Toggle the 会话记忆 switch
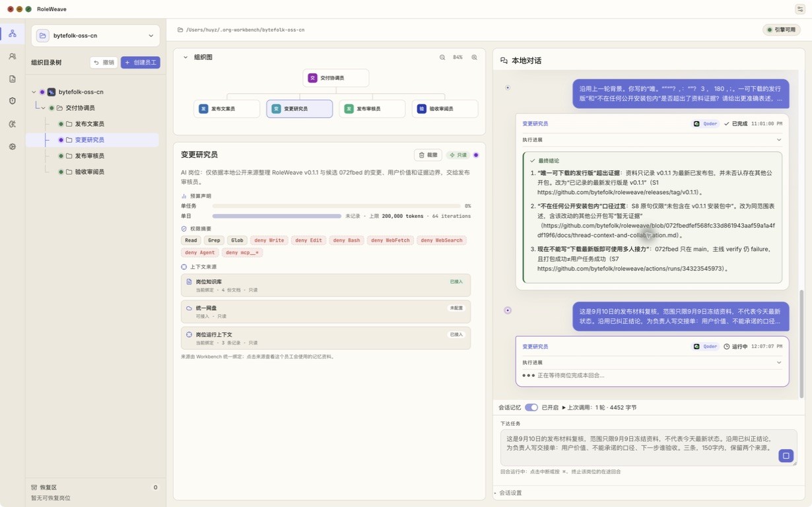This screenshot has width=812, height=507. point(531,407)
